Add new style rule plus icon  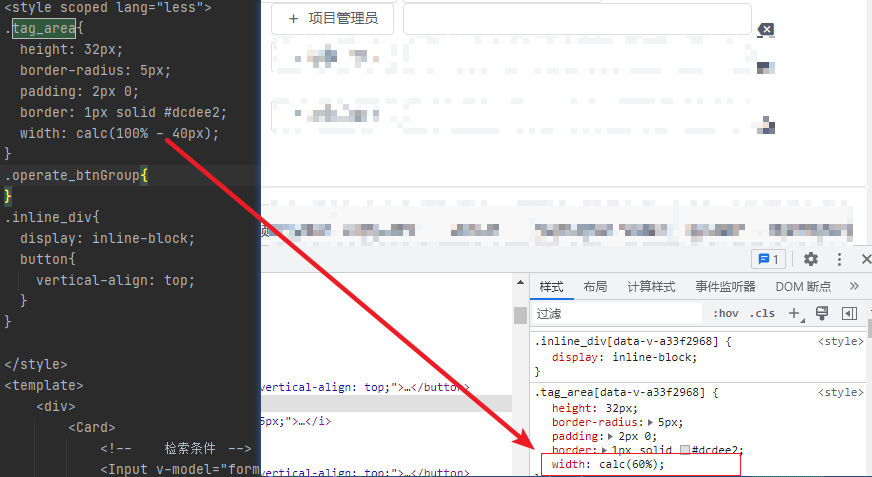pyautogui.click(x=795, y=314)
